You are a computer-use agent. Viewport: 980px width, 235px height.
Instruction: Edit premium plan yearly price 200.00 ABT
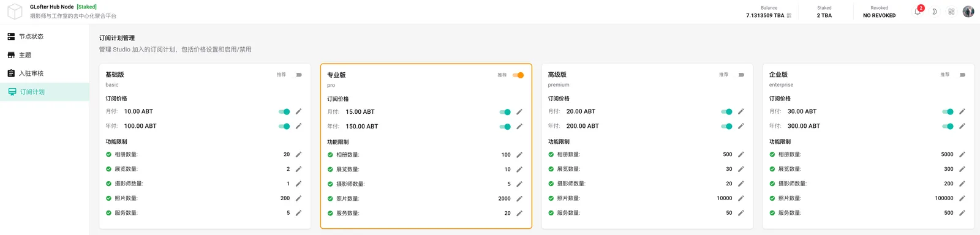coord(741,126)
